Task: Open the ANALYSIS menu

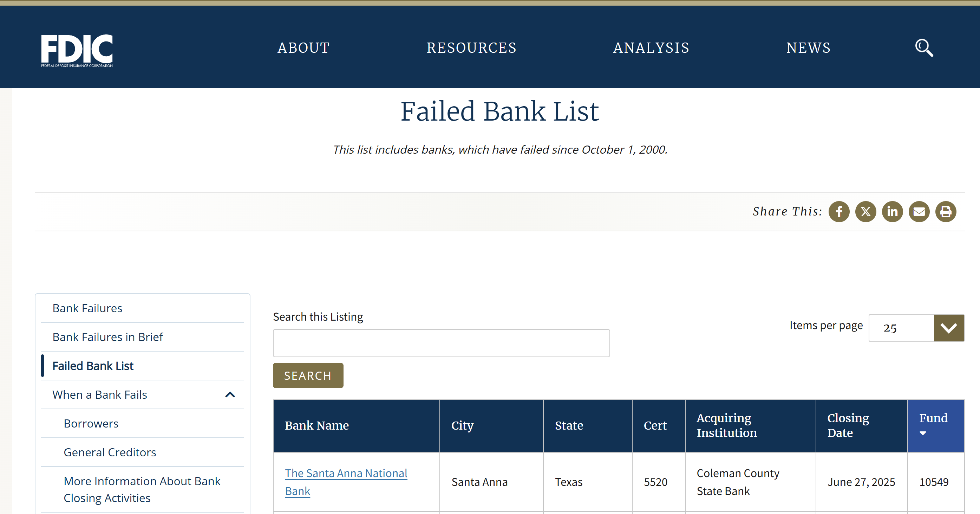Action: tap(651, 47)
